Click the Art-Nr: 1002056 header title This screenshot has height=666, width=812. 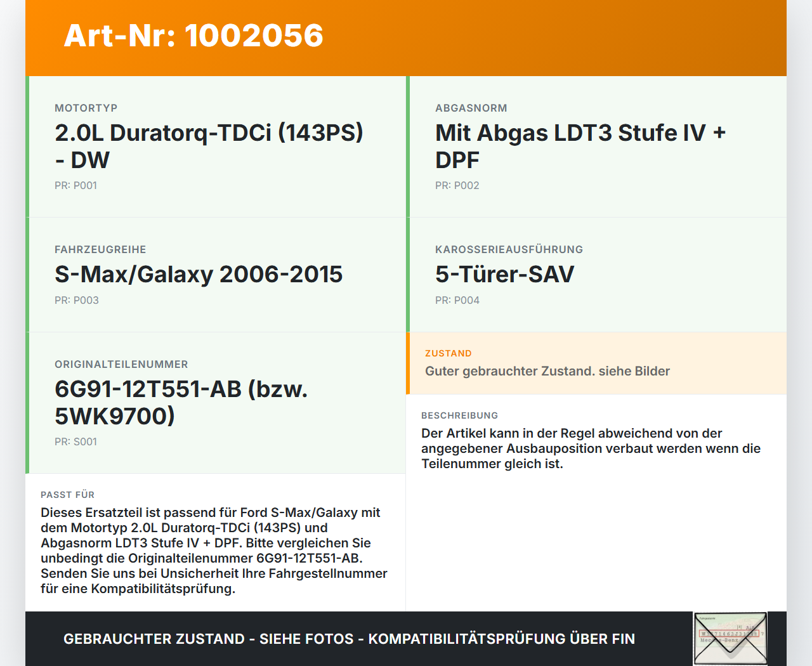coord(193,36)
